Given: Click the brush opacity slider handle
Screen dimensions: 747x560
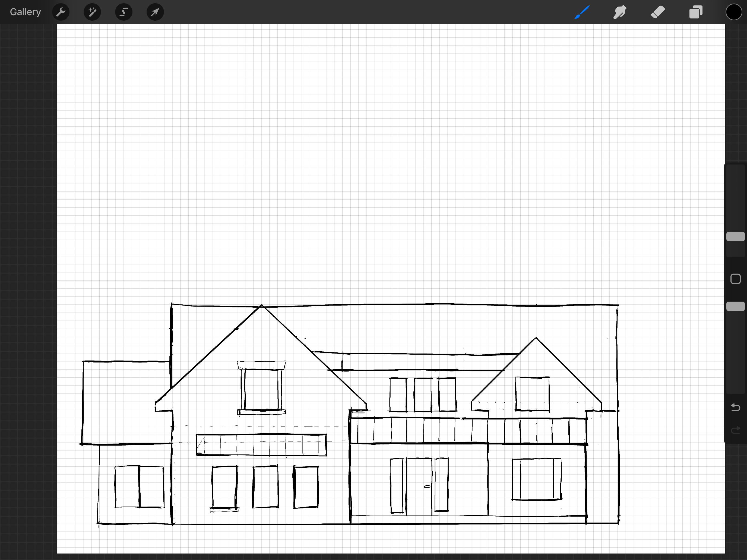Looking at the screenshot, I should [736, 306].
